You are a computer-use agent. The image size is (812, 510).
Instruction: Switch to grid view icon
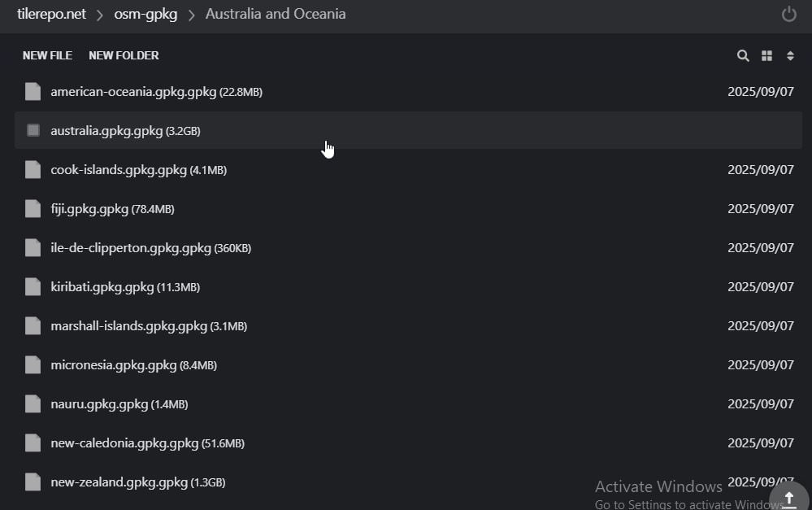tap(766, 56)
